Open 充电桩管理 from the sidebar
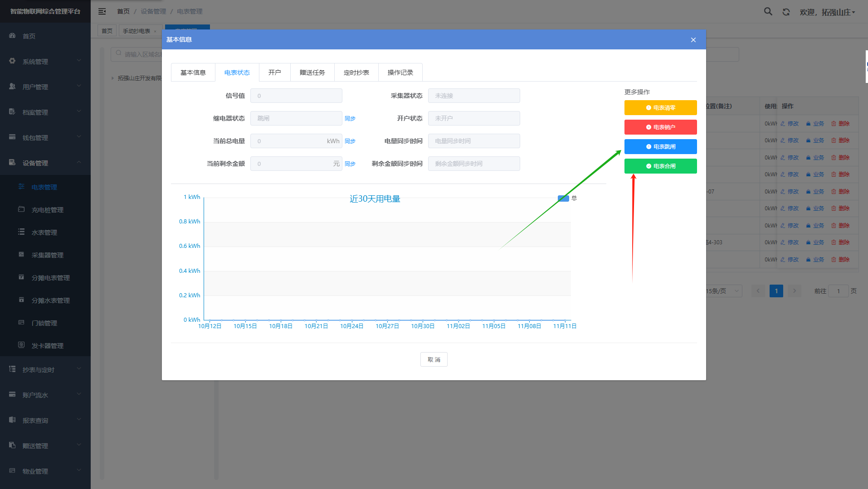Screen dimensions: 868x489 coord(47,210)
